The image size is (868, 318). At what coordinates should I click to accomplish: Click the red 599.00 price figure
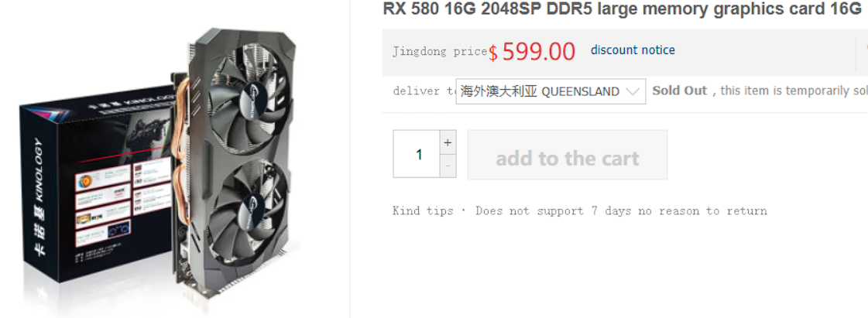539,51
